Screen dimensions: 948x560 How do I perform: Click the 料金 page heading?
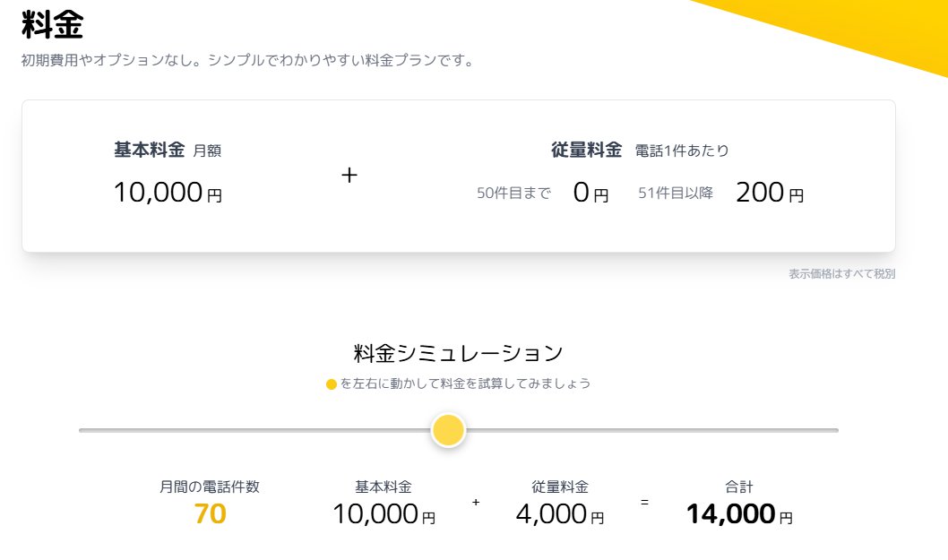(x=53, y=24)
